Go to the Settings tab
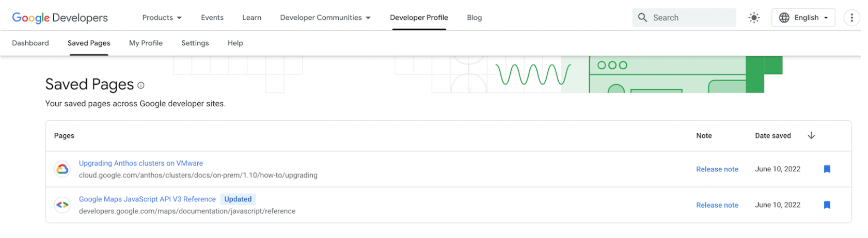The height and width of the screenshot is (238, 868). [x=195, y=43]
